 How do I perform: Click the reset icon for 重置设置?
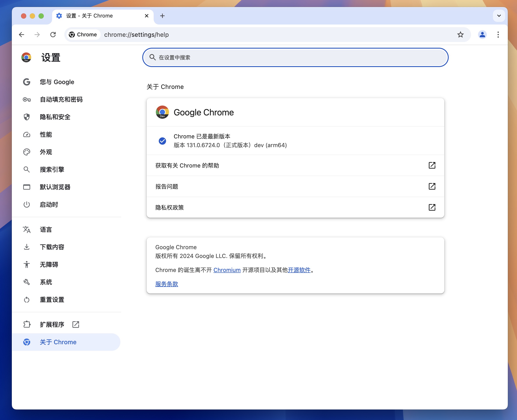pyautogui.click(x=27, y=300)
